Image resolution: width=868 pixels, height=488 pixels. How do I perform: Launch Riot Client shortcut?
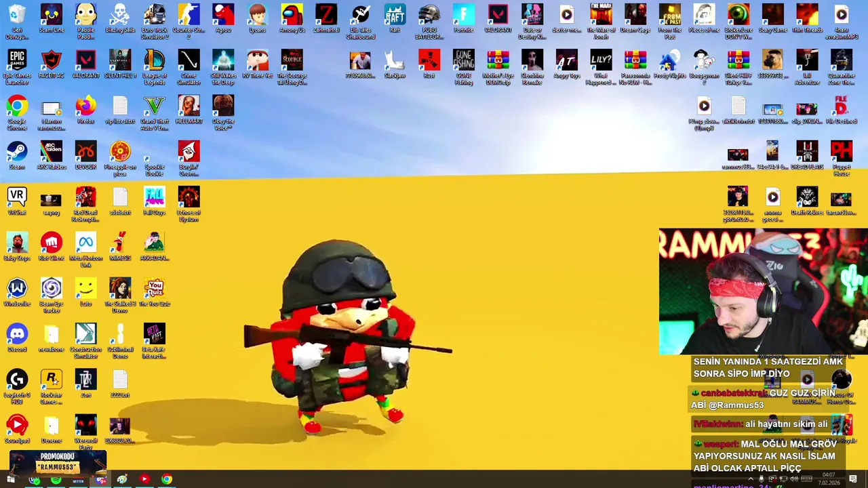click(x=52, y=246)
